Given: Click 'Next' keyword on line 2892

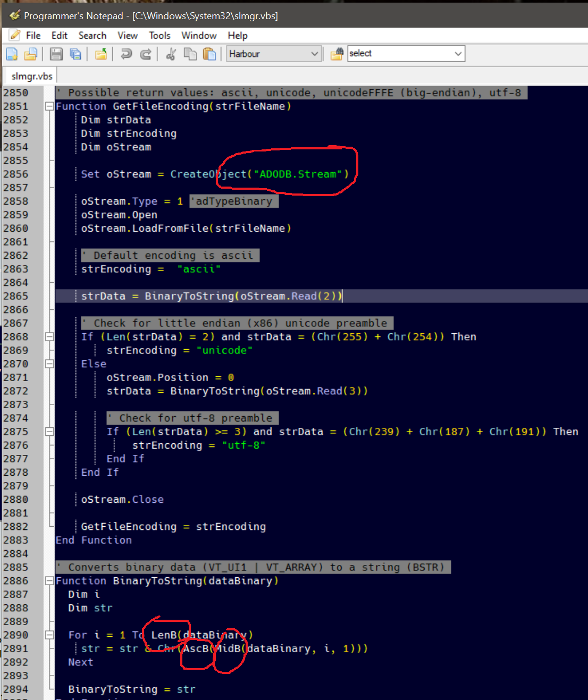Looking at the screenshot, I should coord(81,662).
